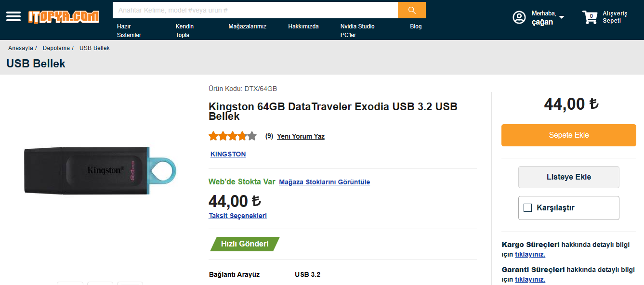
Task: Expand the account dropdown arrow
Action: pos(562,18)
